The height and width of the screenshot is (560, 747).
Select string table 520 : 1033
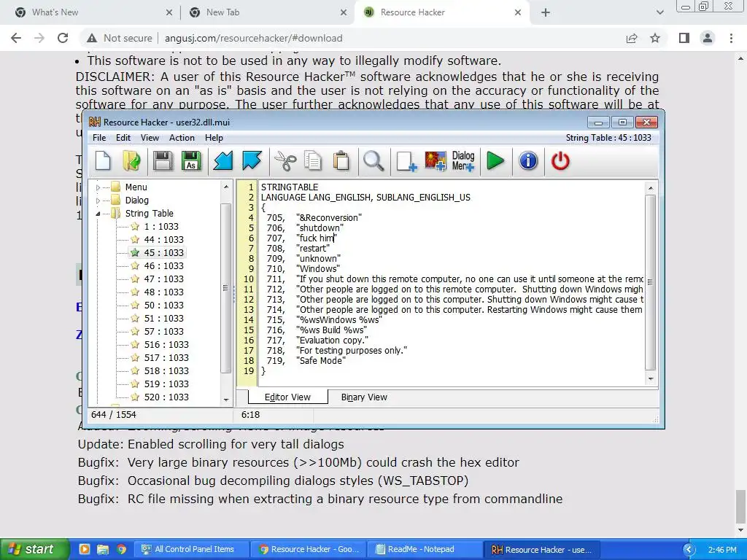click(x=166, y=397)
